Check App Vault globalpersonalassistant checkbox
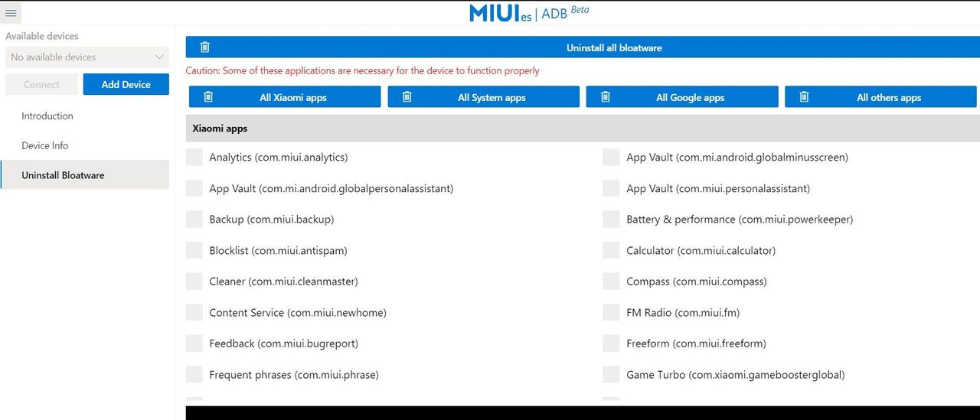 (x=194, y=188)
